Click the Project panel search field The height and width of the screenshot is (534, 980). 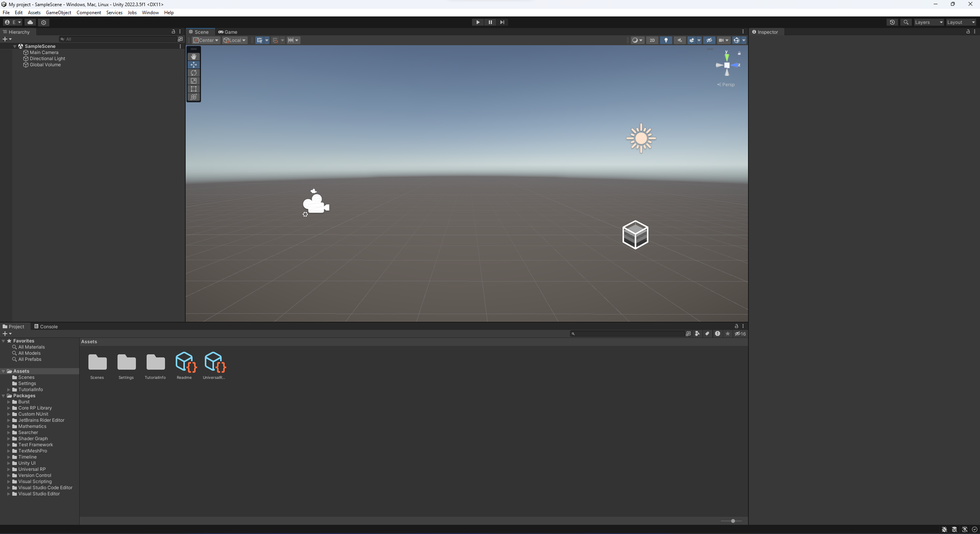[x=628, y=334]
